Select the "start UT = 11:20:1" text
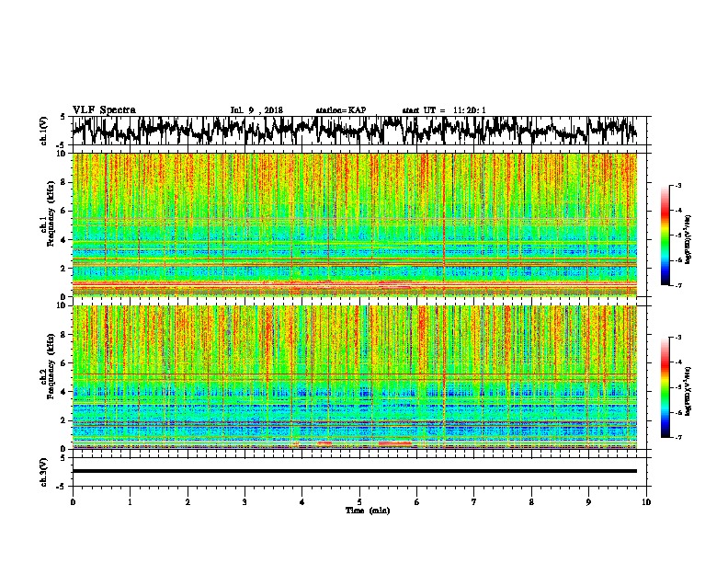Screen dimensions: 728x563 click(x=444, y=110)
